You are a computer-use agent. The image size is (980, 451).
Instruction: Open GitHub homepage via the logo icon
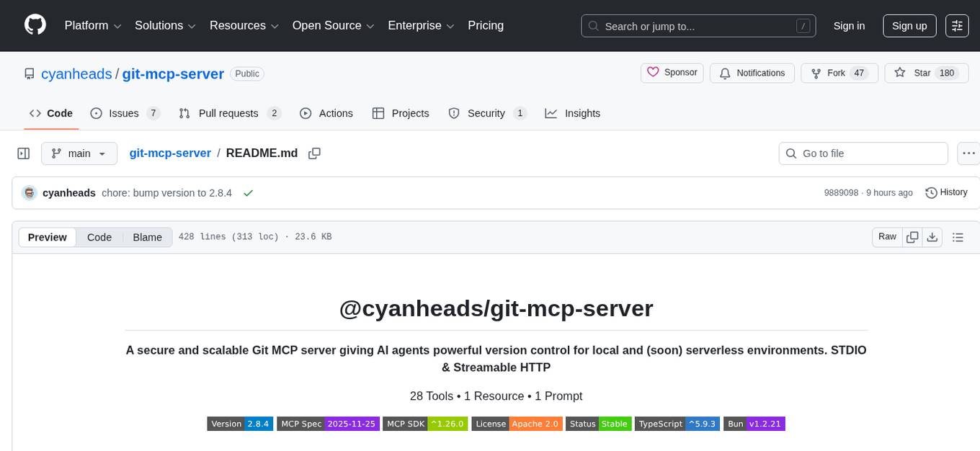pos(35,24)
